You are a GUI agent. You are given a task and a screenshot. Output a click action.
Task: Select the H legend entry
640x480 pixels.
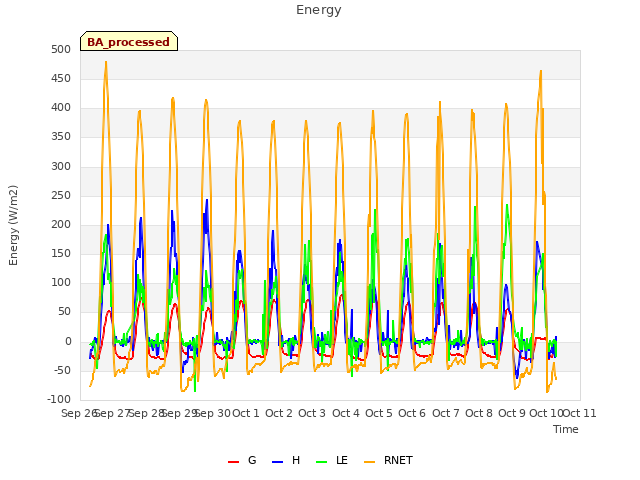coord(286,460)
